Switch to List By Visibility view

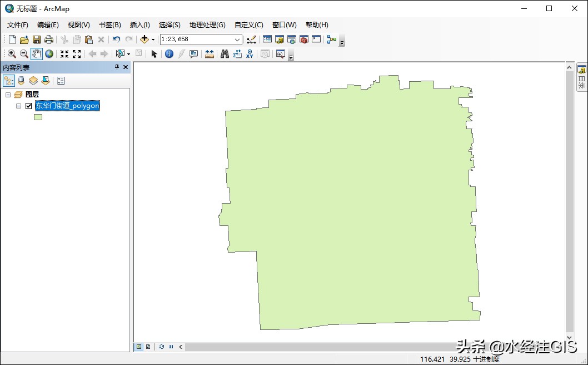coord(33,80)
